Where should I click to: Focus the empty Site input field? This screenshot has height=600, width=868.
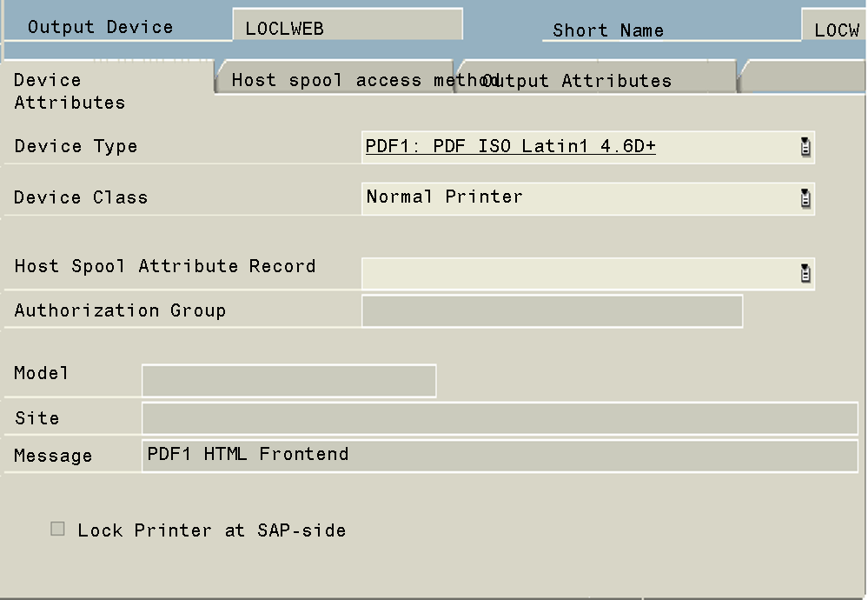499,418
